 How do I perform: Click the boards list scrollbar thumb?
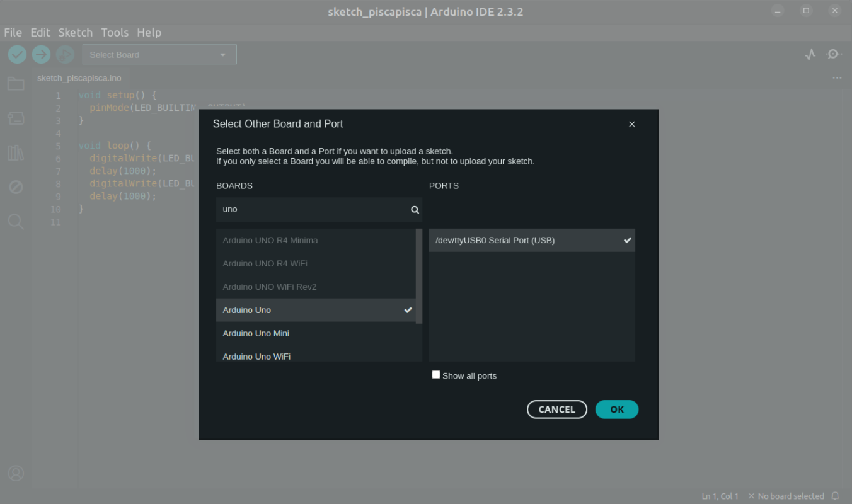tap(419, 276)
